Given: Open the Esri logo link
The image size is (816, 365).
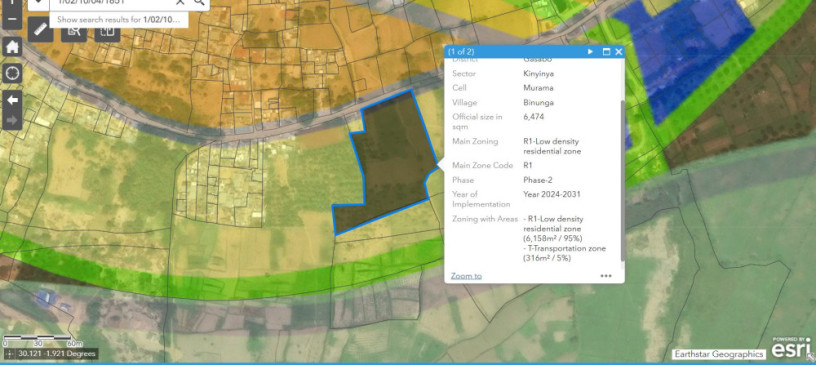Looking at the screenshot, I should (x=790, y=348).
